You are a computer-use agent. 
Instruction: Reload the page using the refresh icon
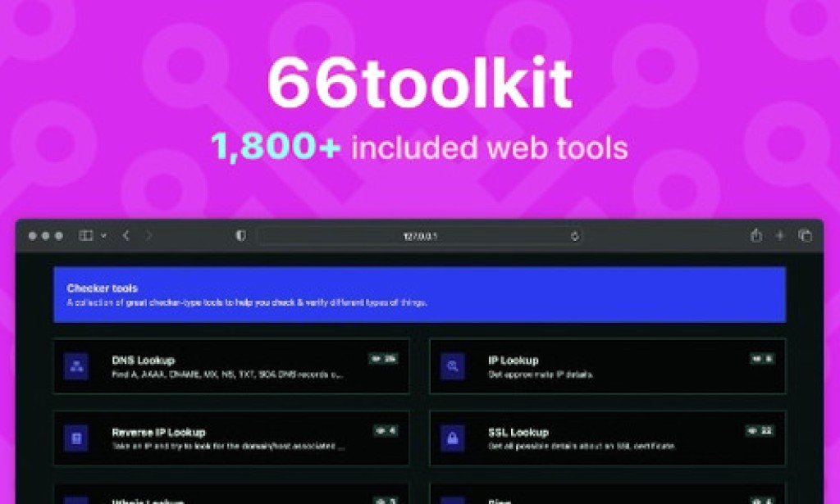pos(575,236)
